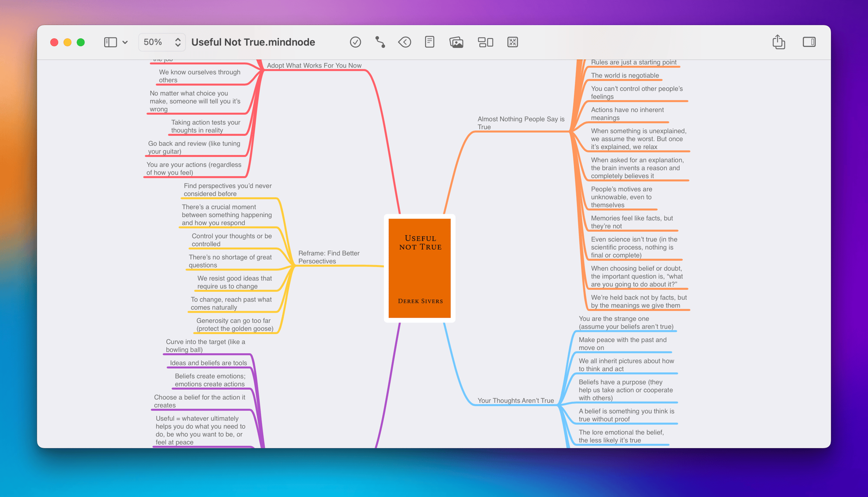Select node There's a crucial moment between
The image size is (868, 497).
(226, 215)
